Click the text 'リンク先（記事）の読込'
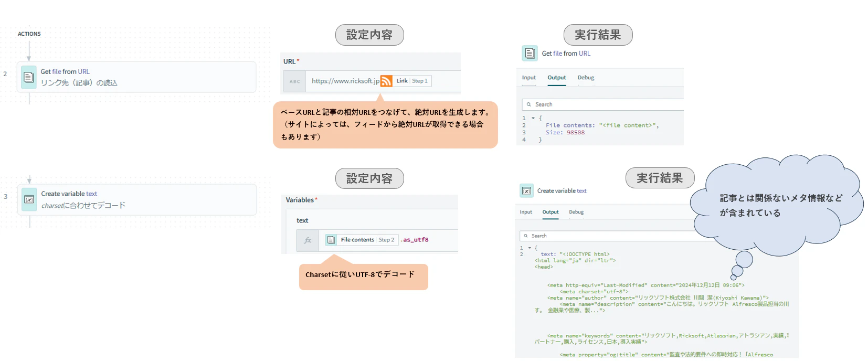Screen dimensions: 868x361 coord(79,83)
